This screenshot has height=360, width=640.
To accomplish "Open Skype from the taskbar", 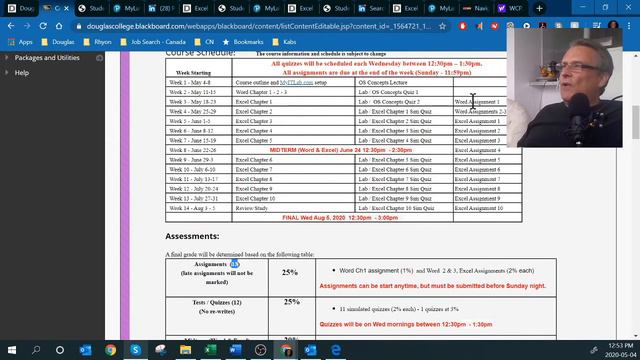I will pos(136,350).
